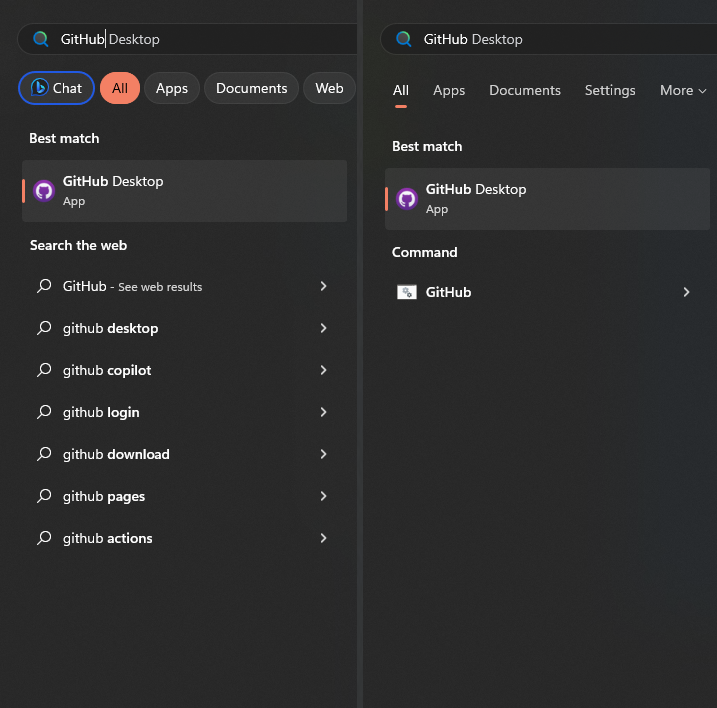Image resolution: width=717 pixels, height=708 pixels.
Task: Click GitHub Desktop app icon in right panel
Action: coord(407,199)
